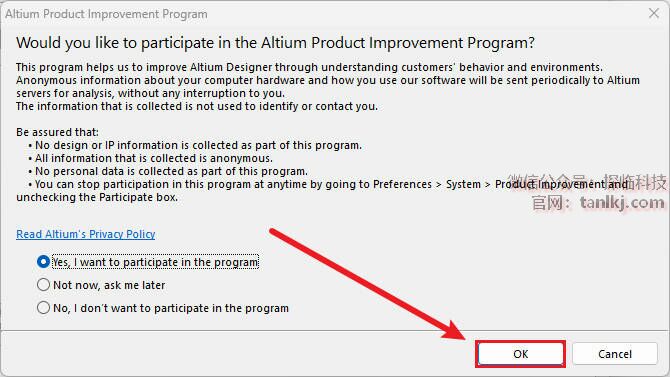Select Not now, ask me later radio
This screenshot has height=377, width=670.
click(43, 285)
